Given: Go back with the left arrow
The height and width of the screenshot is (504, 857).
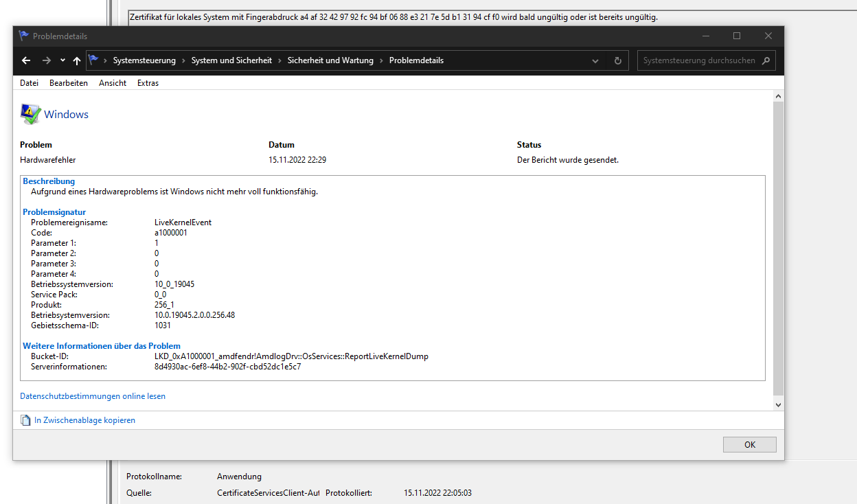Looking at the screenshot, I should (26, 60).
